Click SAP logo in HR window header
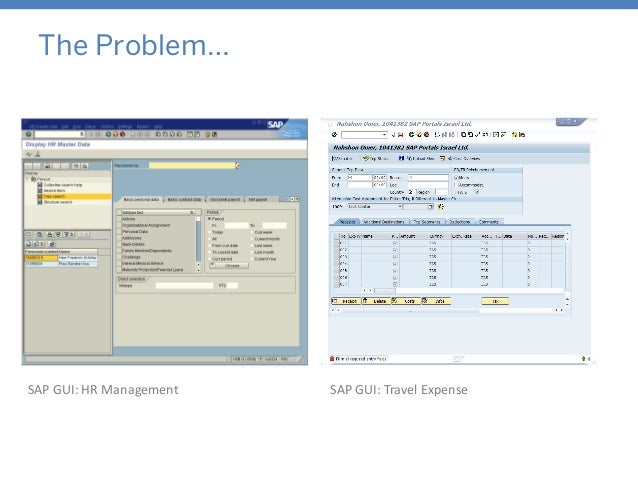 [x=275, y=125]
